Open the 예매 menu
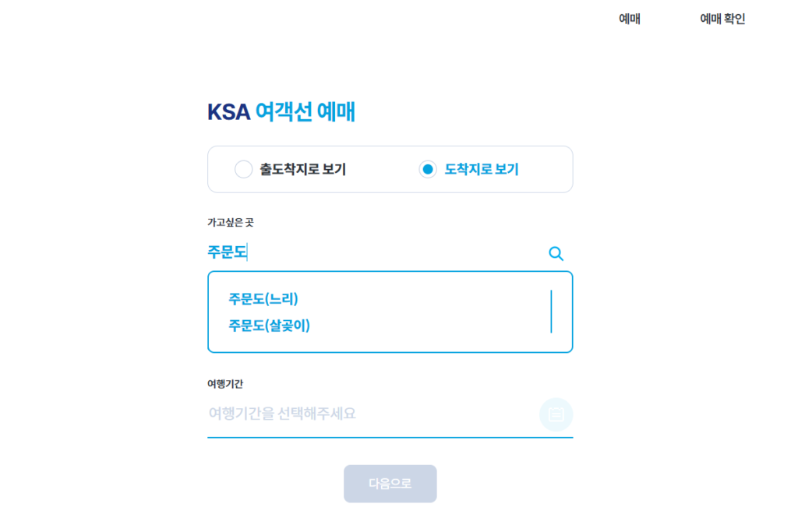 (x=630, y=19)
